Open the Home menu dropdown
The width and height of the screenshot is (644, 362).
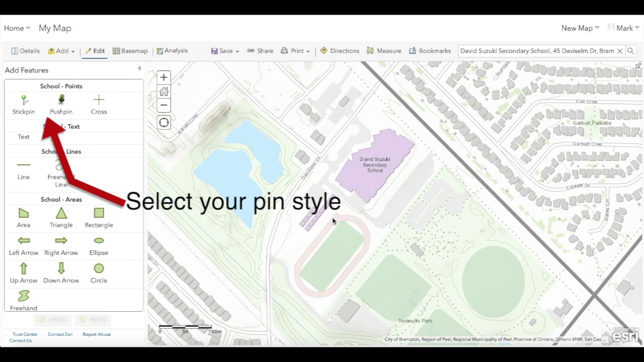click(x=17, y=28)
